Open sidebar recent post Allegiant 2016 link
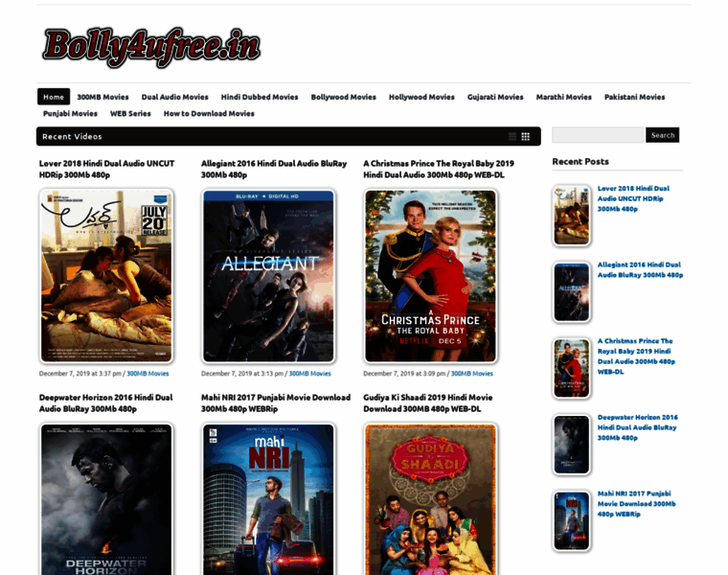 [640, 270]
